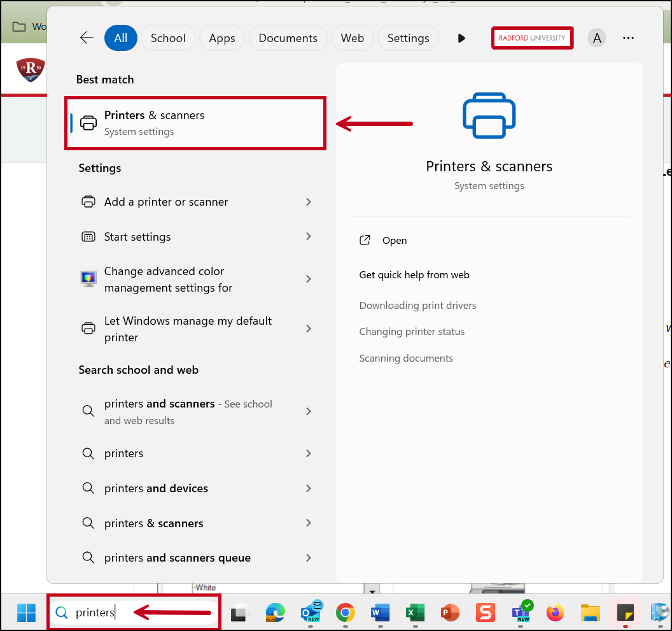Select the Documents filter tab
The width and height of the screenshot is (672, 631).
(288, 38)
